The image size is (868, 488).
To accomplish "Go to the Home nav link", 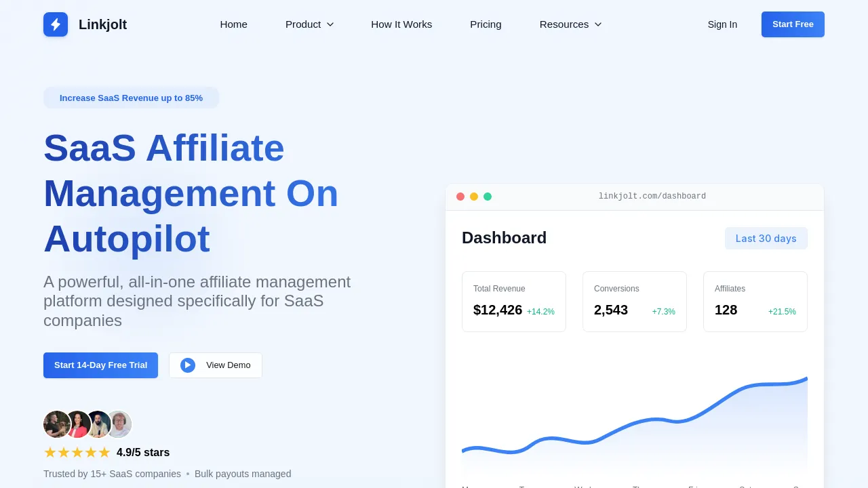I will click(x=234, y=24).
